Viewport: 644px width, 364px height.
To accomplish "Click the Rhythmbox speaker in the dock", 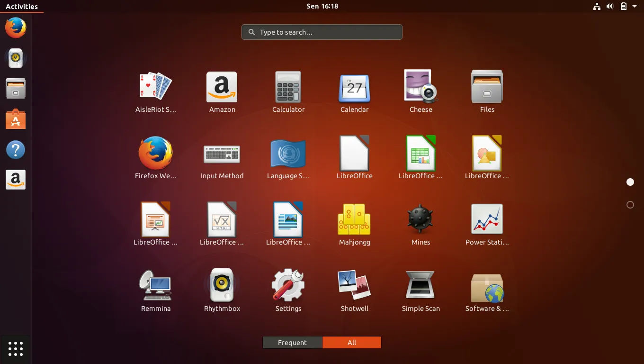I will coord(16,58).
